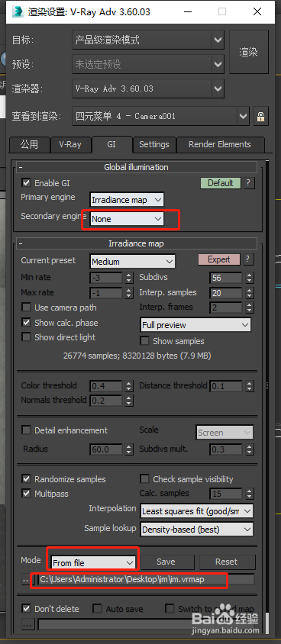Screen dimensions: 281x644
Task: Click the auto save file browse button
Action: (28, 625)
